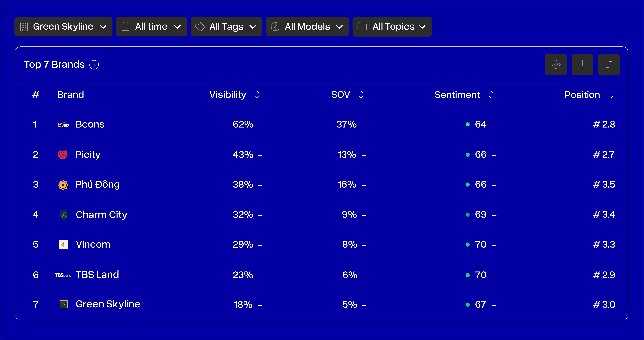Click the Charm City logo icon

point(63,215)
